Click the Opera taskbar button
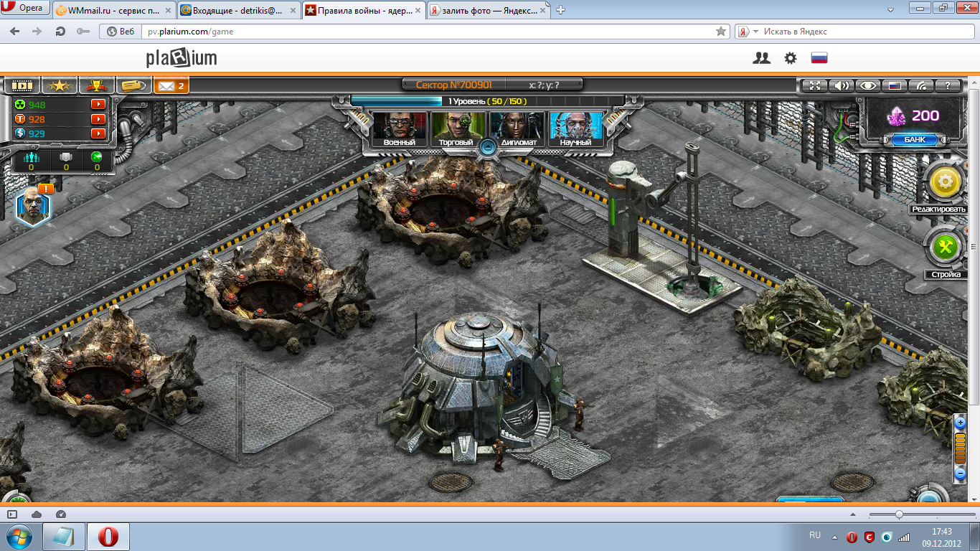 point(108,537)
